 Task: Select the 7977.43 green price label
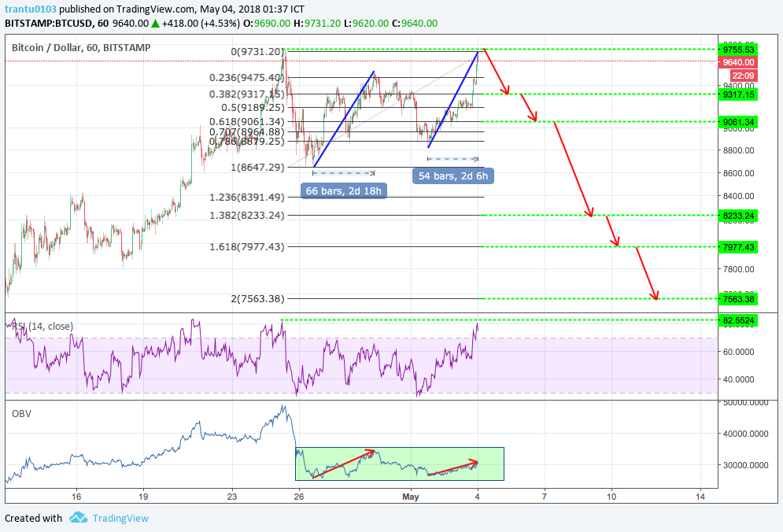click(x=738, y=247)
